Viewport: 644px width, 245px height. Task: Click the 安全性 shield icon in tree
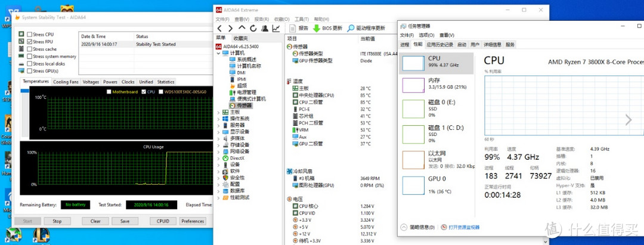[225, 178]
